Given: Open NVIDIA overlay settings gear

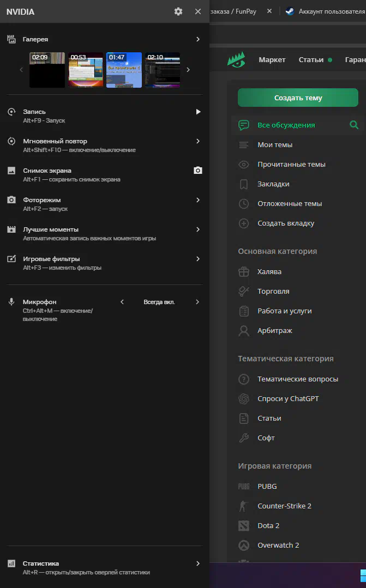Looking at the screenshot, I should 178,11.
